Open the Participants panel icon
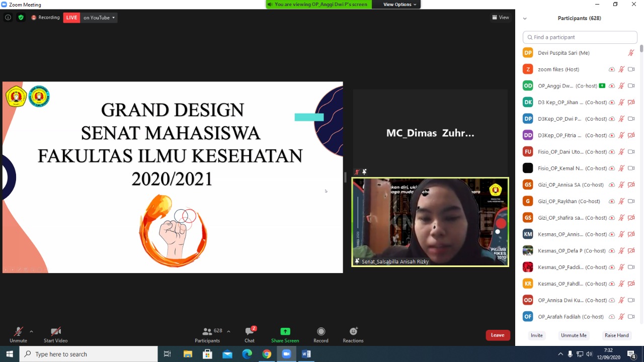 pos(207,332)
